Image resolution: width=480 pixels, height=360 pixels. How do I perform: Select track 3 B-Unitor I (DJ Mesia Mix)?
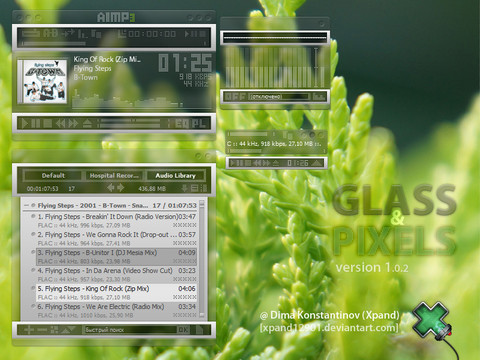coord(116,257)
